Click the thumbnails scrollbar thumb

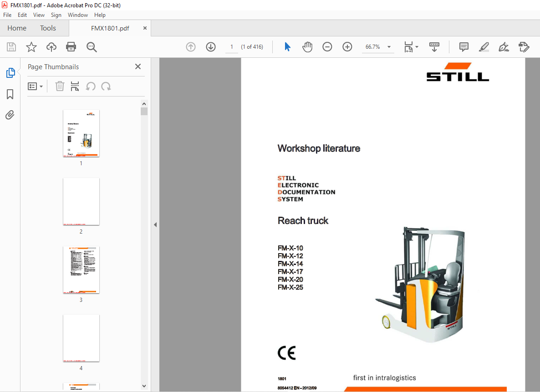[144, 111]
